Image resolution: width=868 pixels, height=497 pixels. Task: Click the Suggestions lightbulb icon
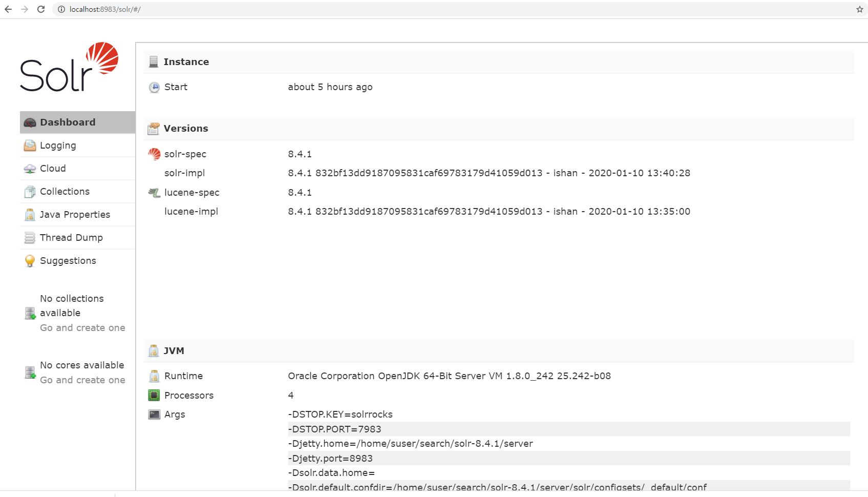(x=30, y=261)
